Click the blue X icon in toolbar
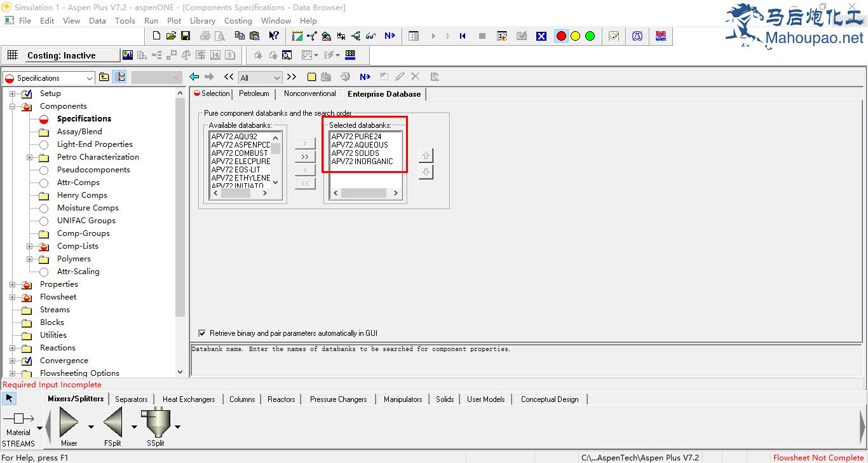This screenshot has height=463, width=868. tap(541, 36)
